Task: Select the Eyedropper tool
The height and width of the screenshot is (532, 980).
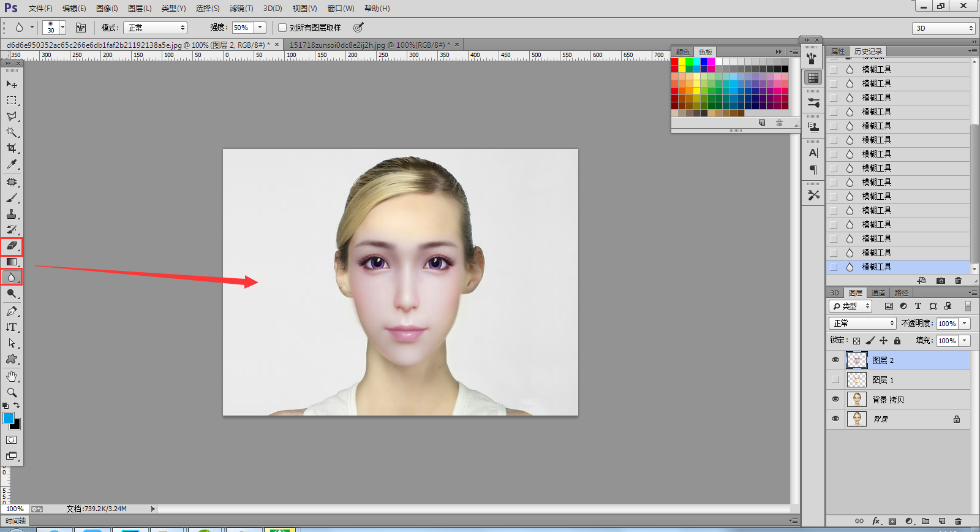Action: 11,164
